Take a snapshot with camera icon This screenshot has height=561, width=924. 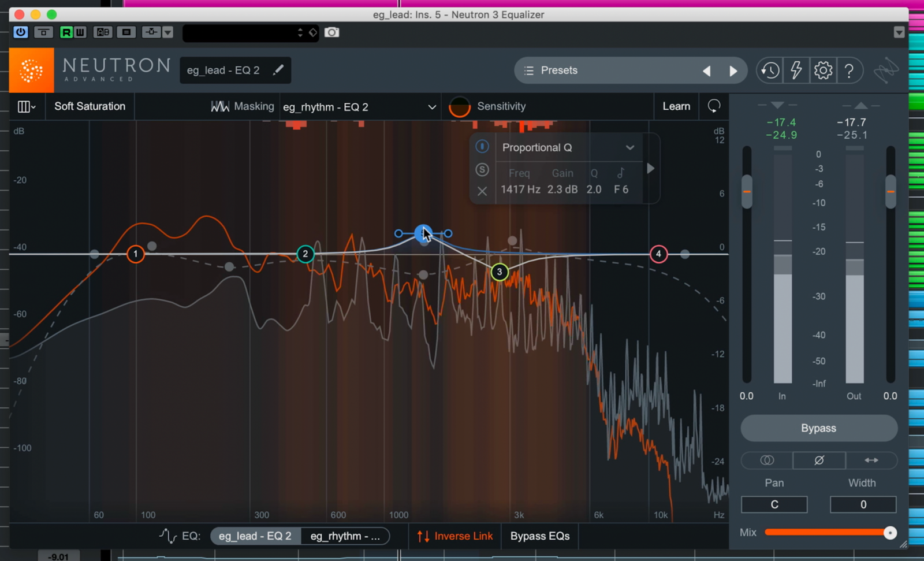(x=331, y=32)
